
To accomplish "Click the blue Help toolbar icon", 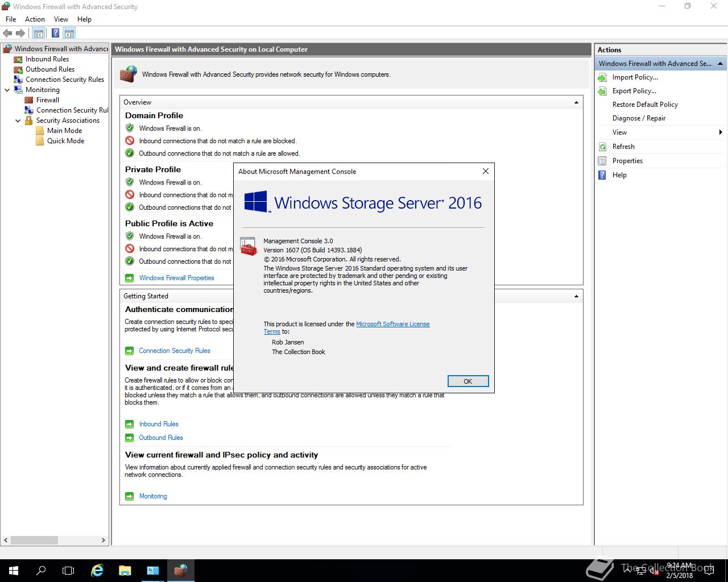I will click(x=55, y=34).
